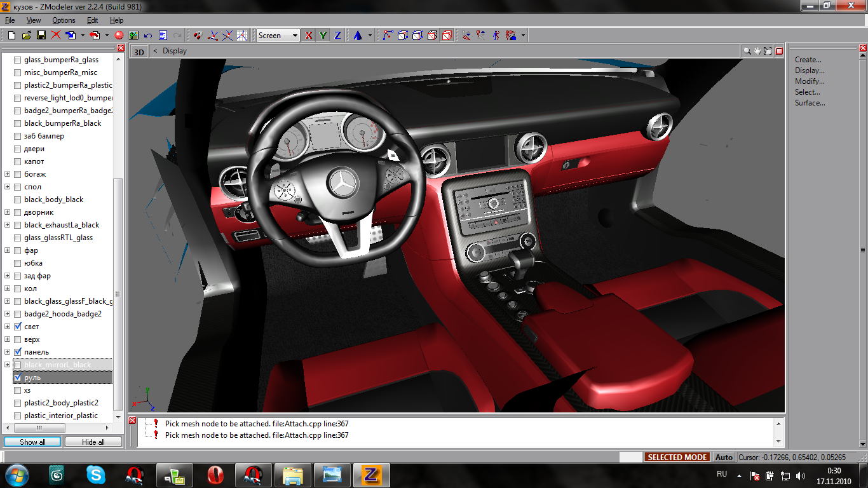Screen dimensions: 868x488
Task: Open the Screen axis-mode dropdown
Action: click(278, 36)
